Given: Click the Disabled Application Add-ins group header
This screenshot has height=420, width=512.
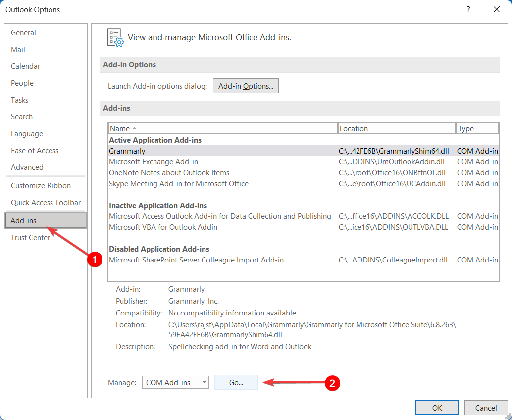Looking at the screenshot, I should (x=159, y=249).
